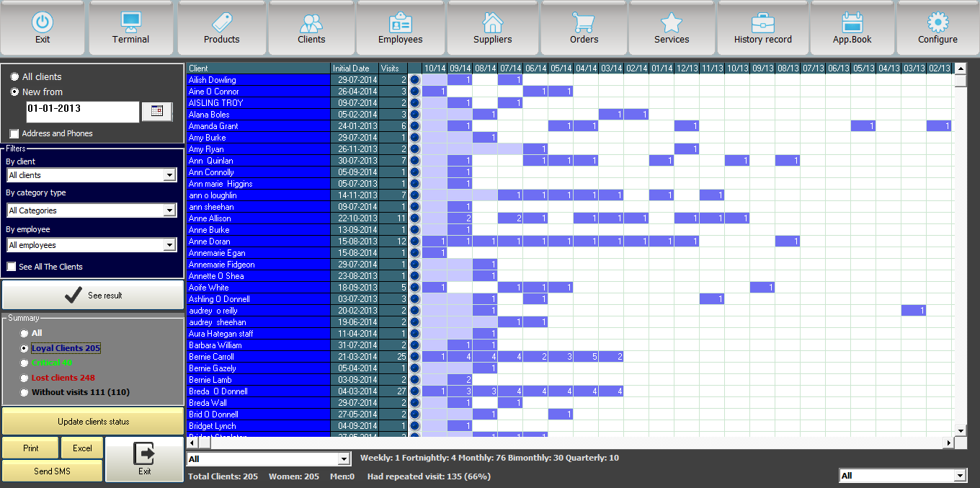This screenshot has height=488, width=980.
Task: Open the App.Book calendar
Action: click(x=852, y=28)
